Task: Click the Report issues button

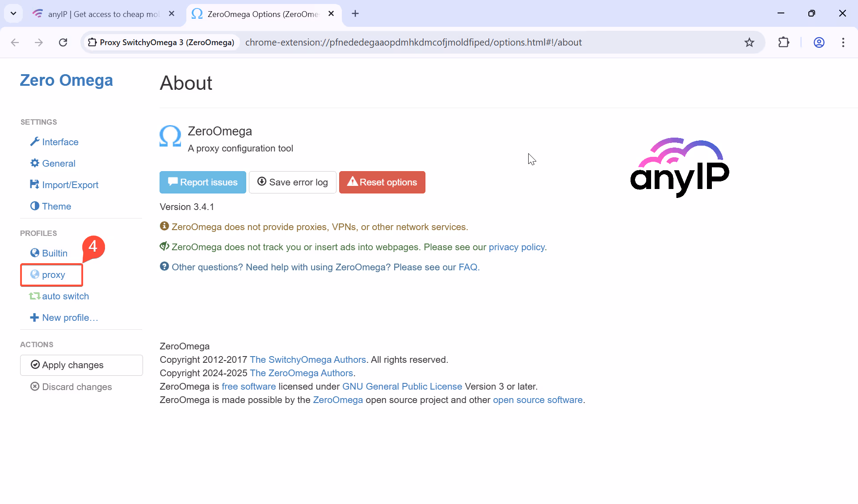Action: (x=202, y=182)
